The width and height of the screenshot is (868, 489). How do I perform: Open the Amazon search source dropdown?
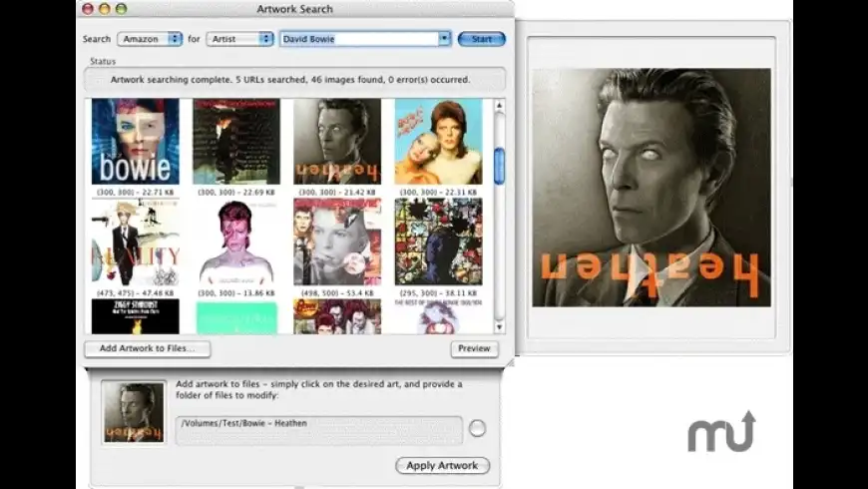[x=150, y=39]
